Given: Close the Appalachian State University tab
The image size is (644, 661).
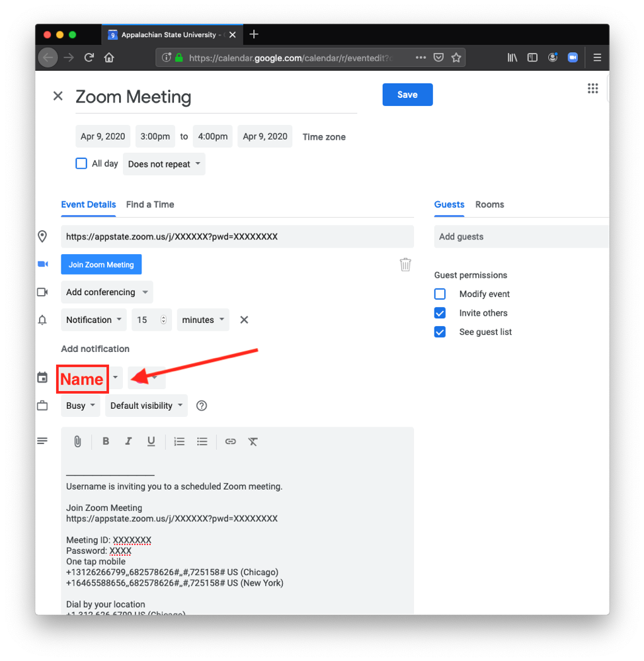Looking at the screenshot, I should click(x=233, y=35).
